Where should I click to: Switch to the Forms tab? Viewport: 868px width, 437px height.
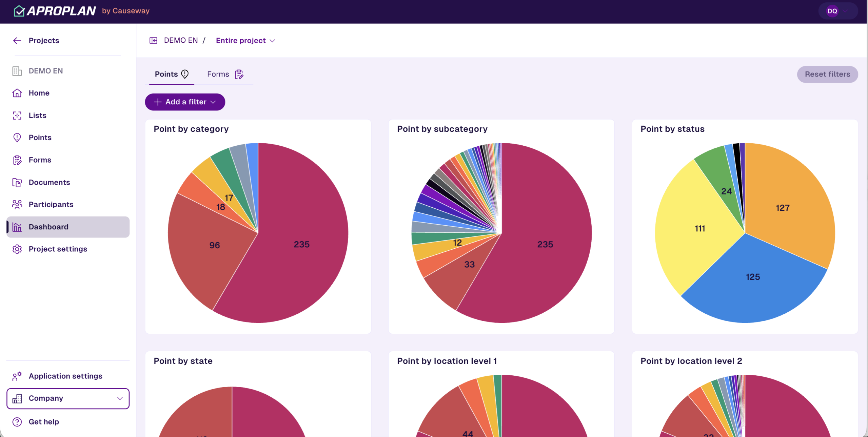[x=225, y=74]
